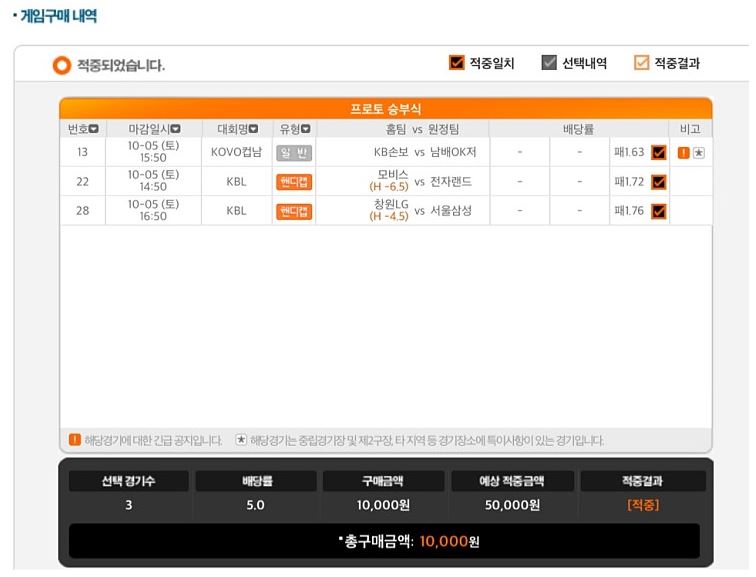The width and height of the screenshot is (756, 577).
Task: Click the 예상 적중금액 summary header
Action: (512, 481)
